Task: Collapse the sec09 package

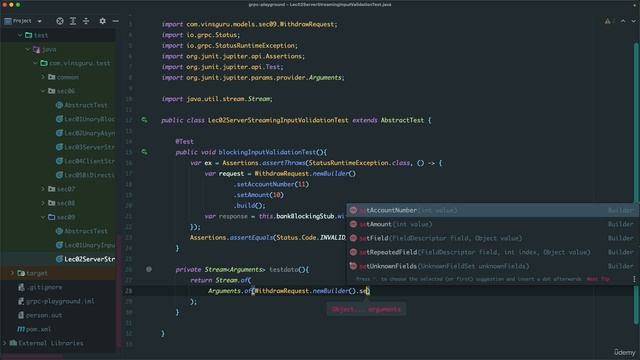Action: tap(43, 217)
